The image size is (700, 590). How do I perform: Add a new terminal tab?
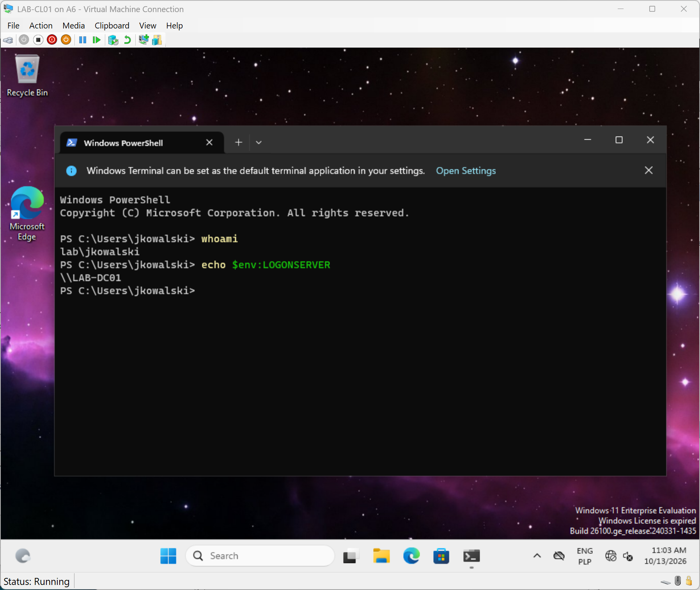tap(239, 142)
